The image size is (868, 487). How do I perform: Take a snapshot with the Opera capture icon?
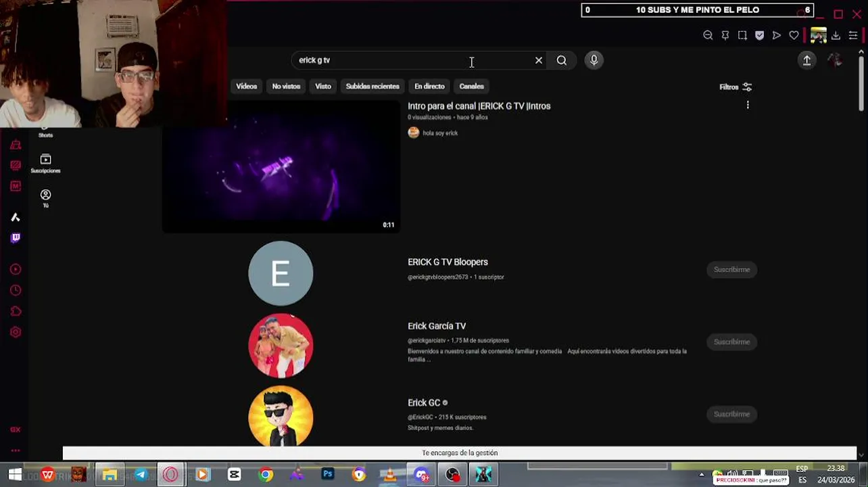click(742, 35)
